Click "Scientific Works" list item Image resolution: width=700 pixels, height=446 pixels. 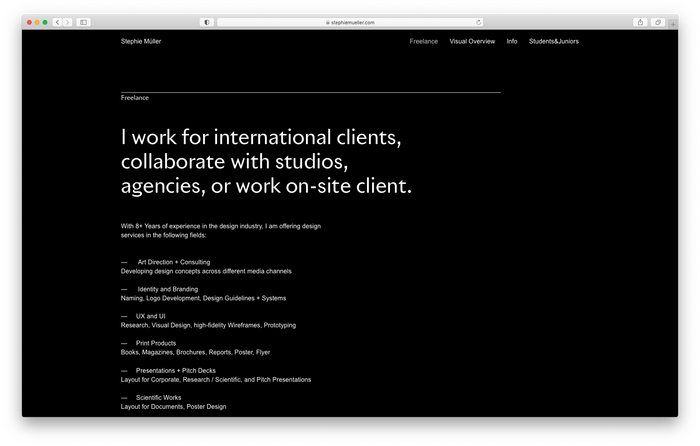pyautogui.click(x=158, y=397)
